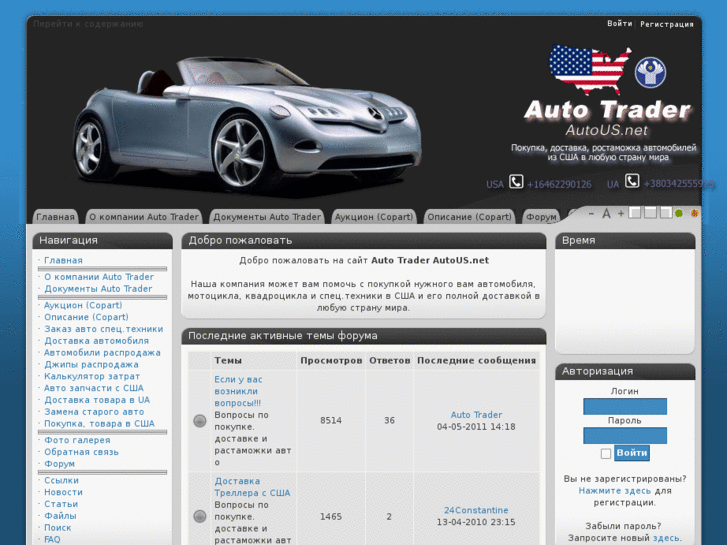Open 'Auto Trader' last-poster profile link
Viewport: 727px width, 545px height.
(x=476, y=415)
